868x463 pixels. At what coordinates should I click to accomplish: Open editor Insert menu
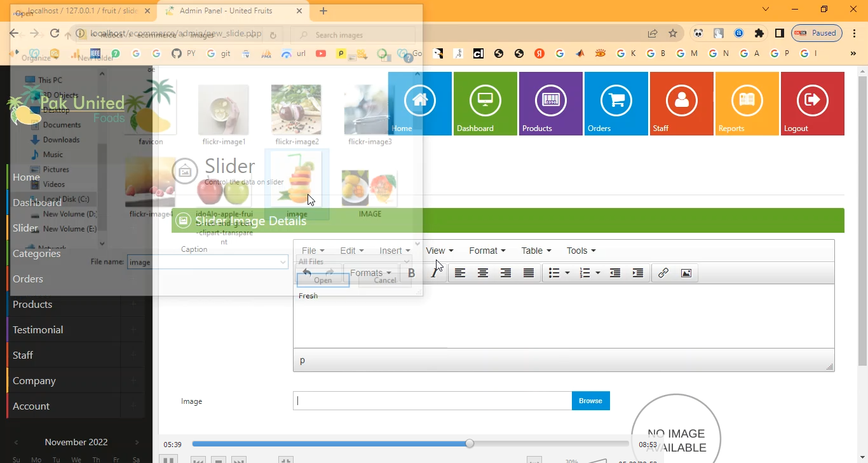[x=395, y=251]
